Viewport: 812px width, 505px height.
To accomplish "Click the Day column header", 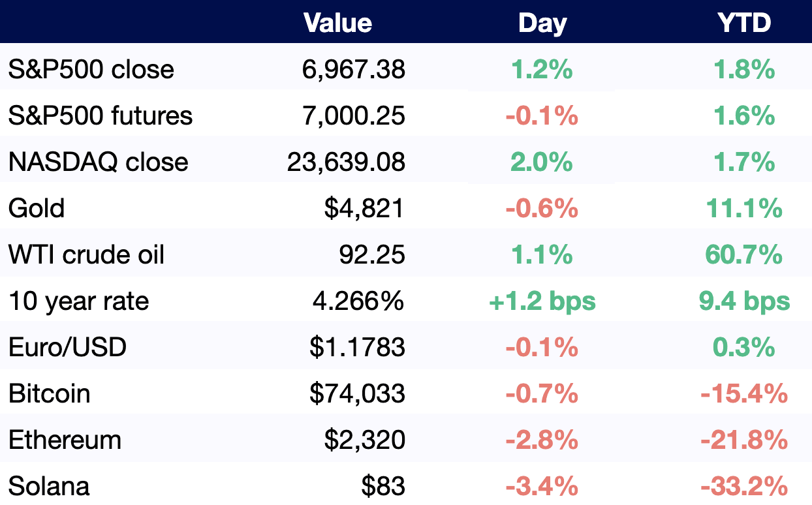I will (x=542, y=23).
